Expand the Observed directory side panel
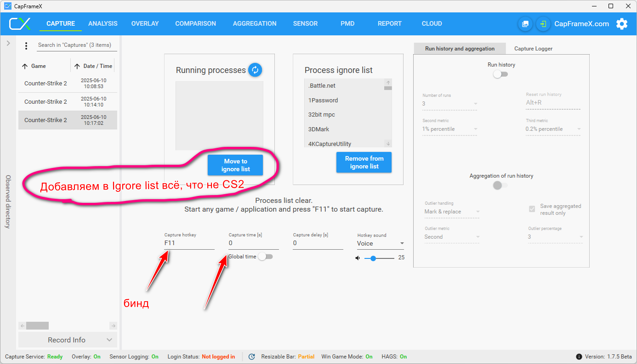This screenshot has height=364, width=637. 8,43
